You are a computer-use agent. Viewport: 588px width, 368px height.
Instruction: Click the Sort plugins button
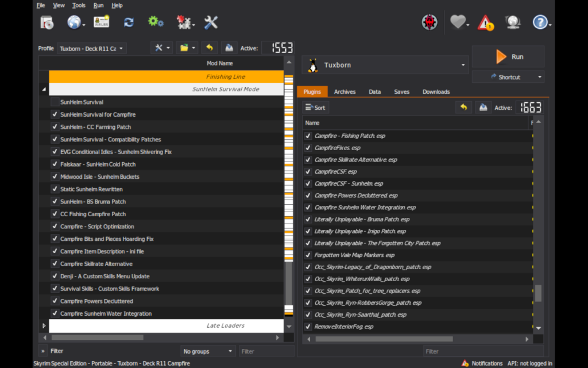click(315, 108)
